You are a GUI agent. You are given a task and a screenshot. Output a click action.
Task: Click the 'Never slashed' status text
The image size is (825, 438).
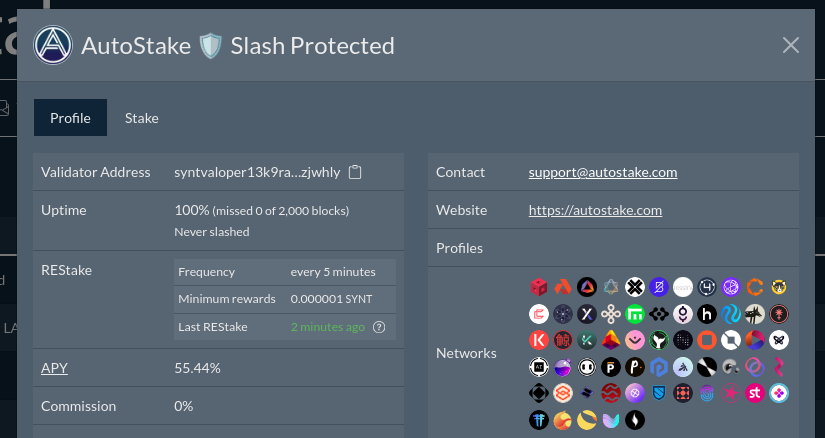212,232
